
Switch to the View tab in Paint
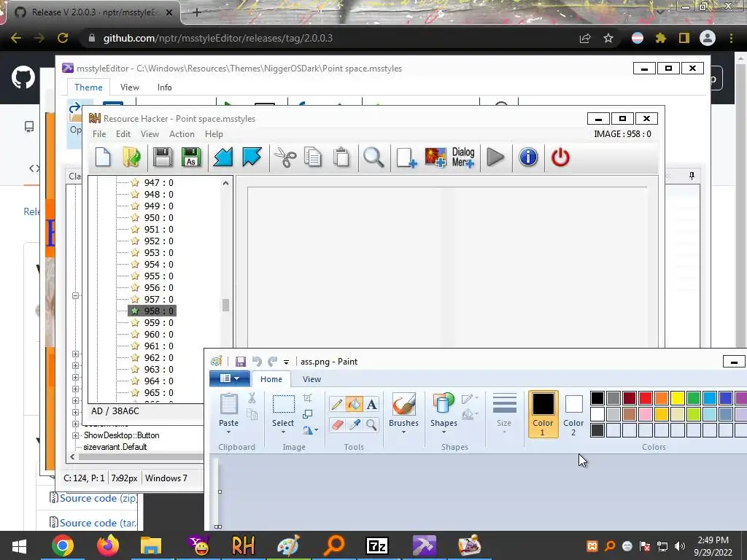coord(311,379)
